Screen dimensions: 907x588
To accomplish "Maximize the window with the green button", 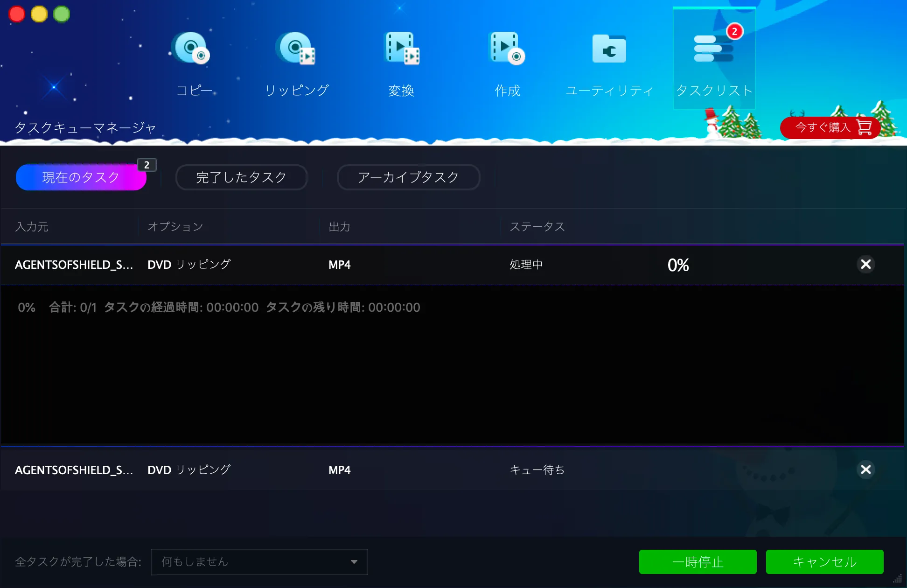I will (x=62, y=14).
